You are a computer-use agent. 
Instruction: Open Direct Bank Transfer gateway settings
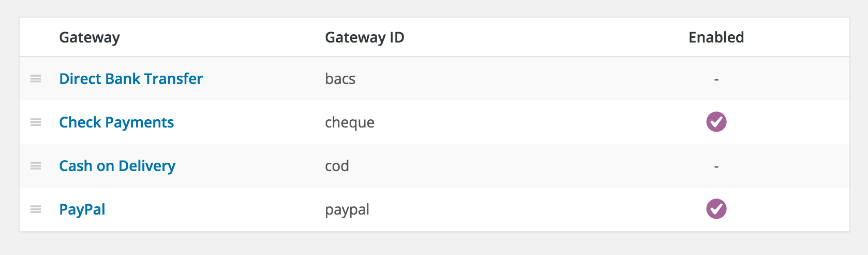pyautogui.click(x=131, y=79)
